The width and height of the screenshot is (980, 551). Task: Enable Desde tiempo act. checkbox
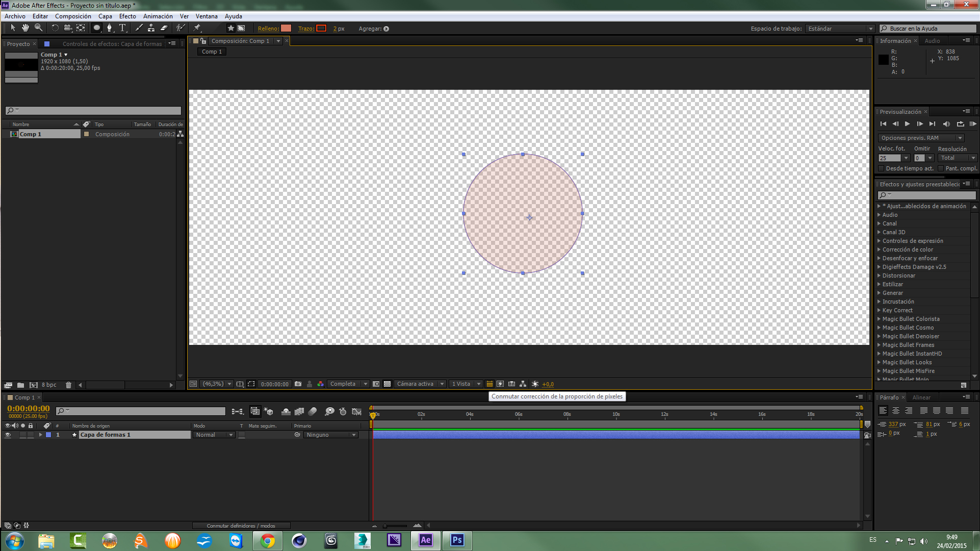click(x=881, y=168)
